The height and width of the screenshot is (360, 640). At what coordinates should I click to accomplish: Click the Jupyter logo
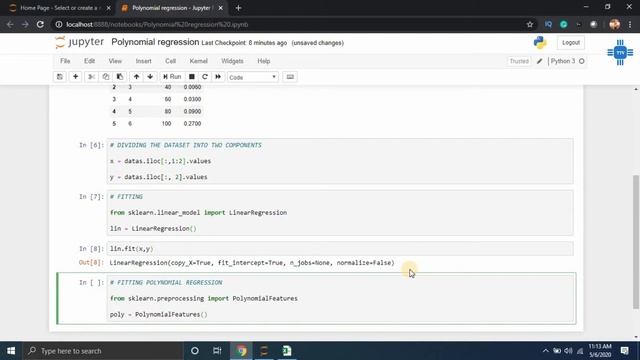click(80, 42)
